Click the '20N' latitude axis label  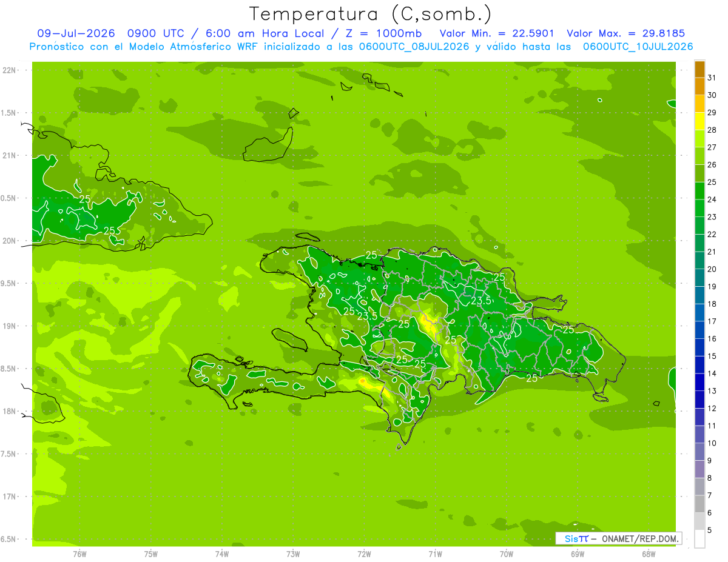point(10,241)
